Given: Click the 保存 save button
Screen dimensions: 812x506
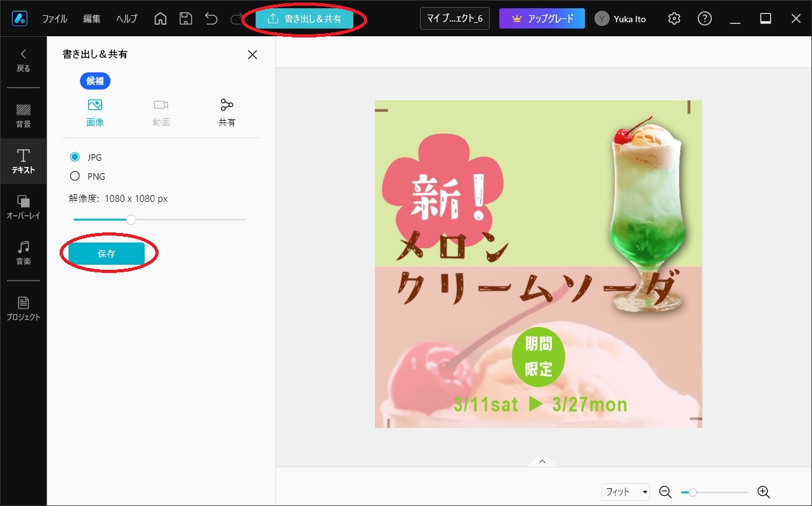Looking at the screenshot, I should point(107,253).
